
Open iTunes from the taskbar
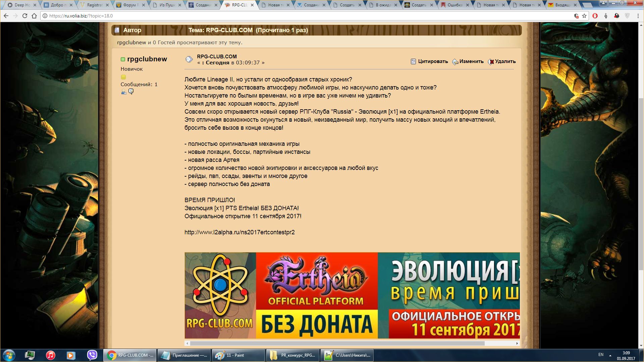[x=50, y=355]
